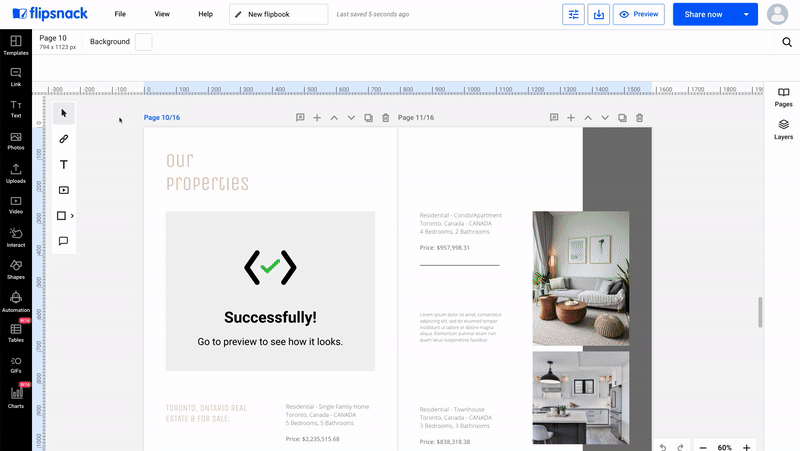This screenshot has height=451, width=800.
Task: Open the Text panel in sidebar
Action: (x=16, y=109)
